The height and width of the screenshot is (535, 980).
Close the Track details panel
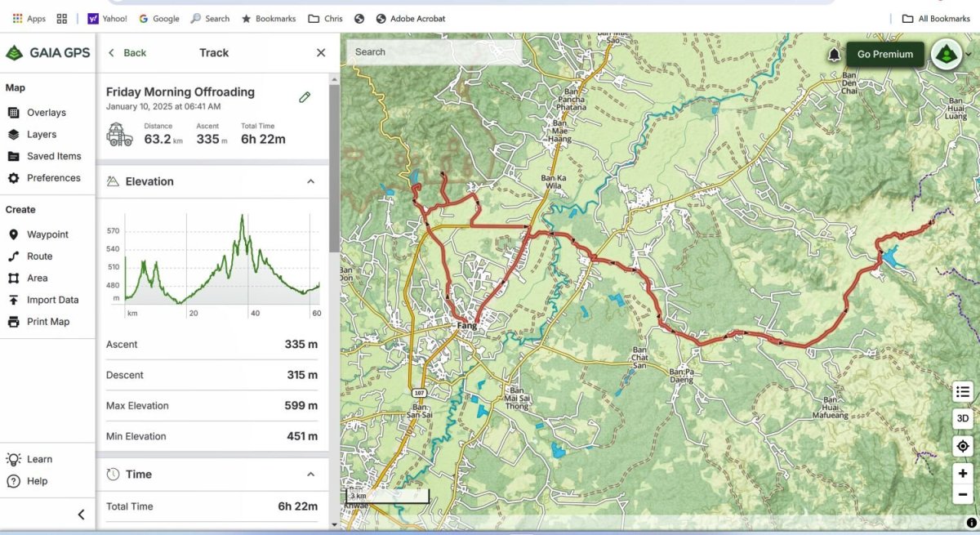coord(321,53)
